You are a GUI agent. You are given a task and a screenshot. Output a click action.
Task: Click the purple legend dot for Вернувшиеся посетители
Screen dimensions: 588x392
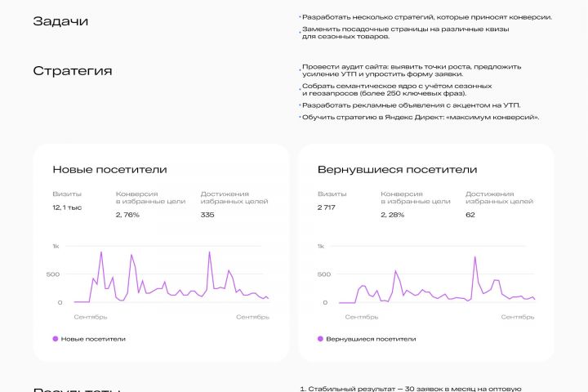click(x=320, y=338)
